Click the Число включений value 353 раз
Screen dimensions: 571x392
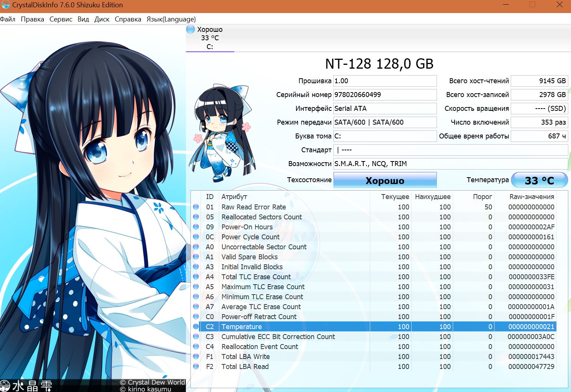540,122
